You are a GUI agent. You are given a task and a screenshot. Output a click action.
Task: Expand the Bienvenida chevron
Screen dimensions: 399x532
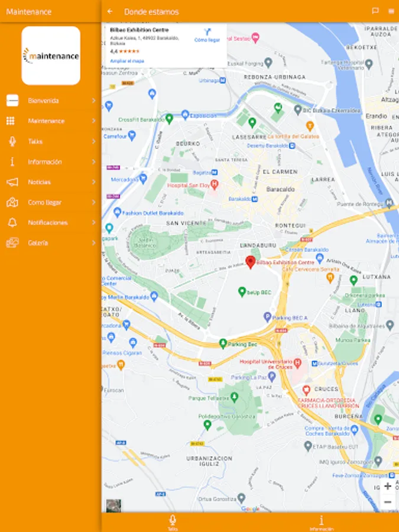[93, 100]
